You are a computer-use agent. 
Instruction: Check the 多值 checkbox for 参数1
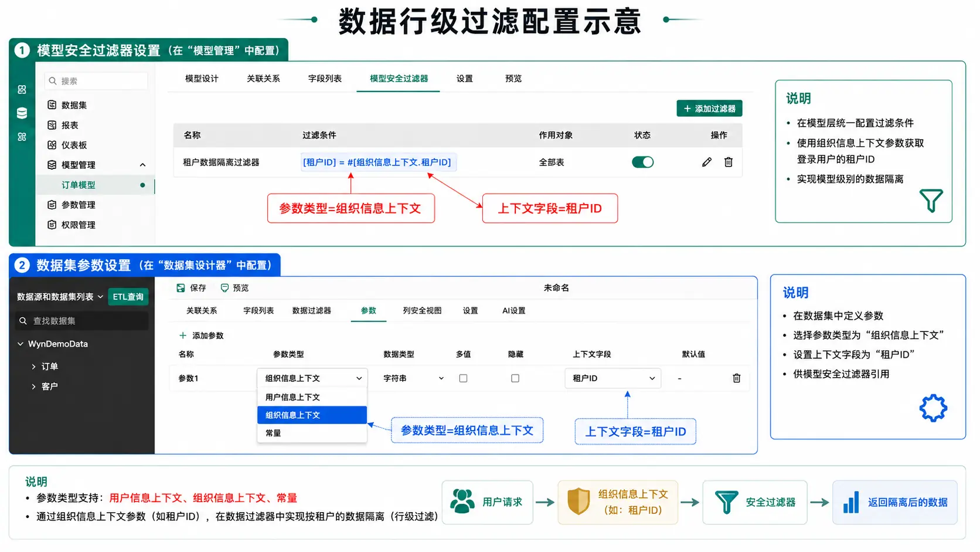coord(463,378)
